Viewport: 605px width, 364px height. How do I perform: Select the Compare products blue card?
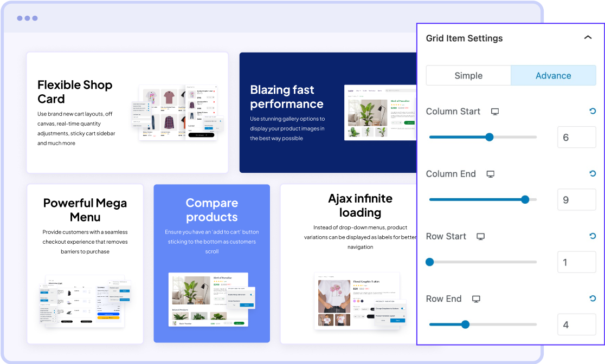coord(211,263)
